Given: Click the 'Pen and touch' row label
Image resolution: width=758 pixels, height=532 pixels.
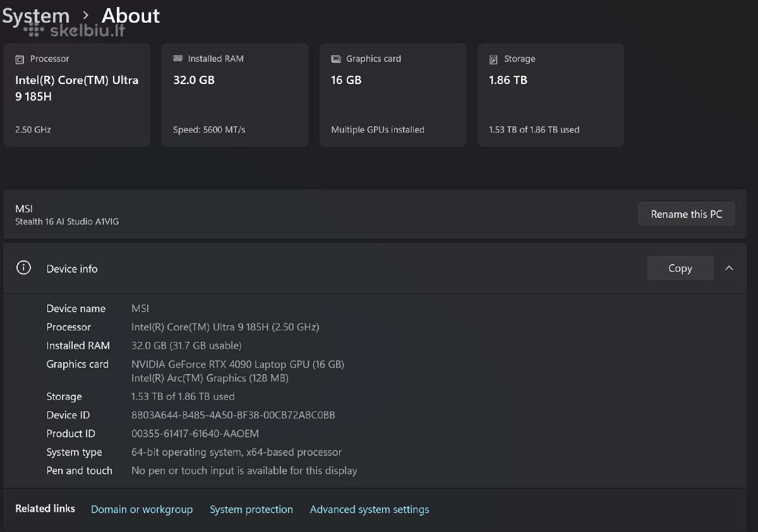Looking at the screenshot, I should click(80, 471).
